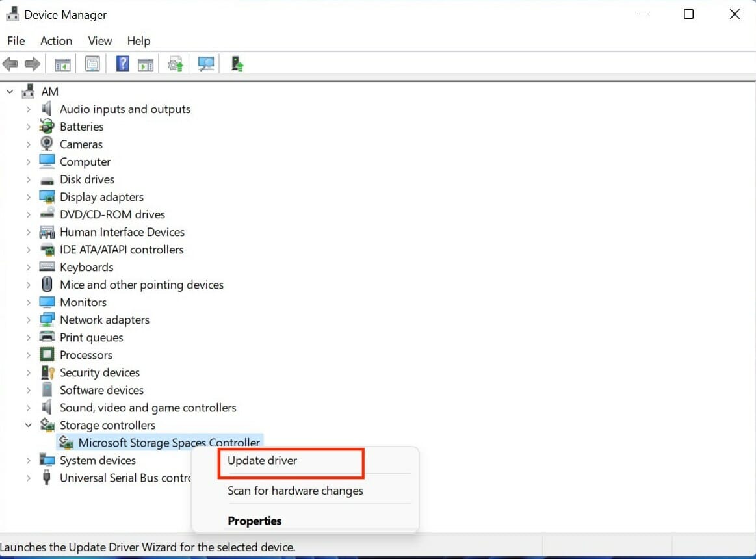The width and height of the screenshot is (756, 559).
Task: Open the Help toolbar icon
Action: [122, 63]
